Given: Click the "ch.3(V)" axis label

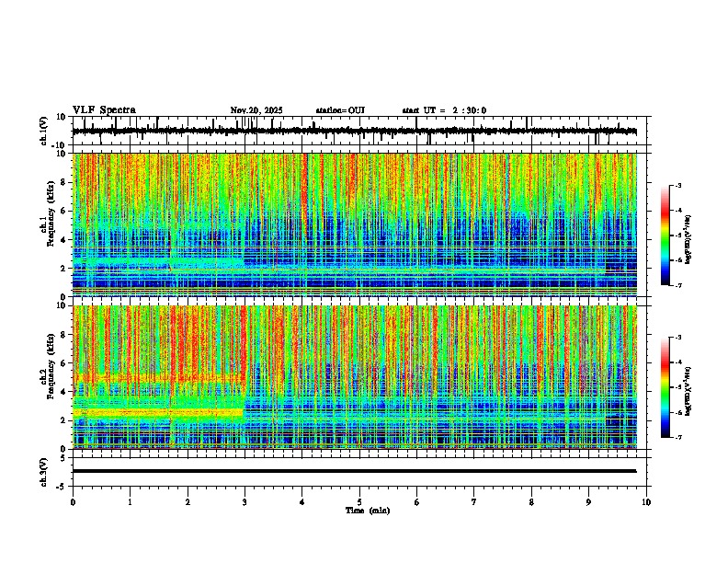Looking at the screenshot, I should (44, 472).
